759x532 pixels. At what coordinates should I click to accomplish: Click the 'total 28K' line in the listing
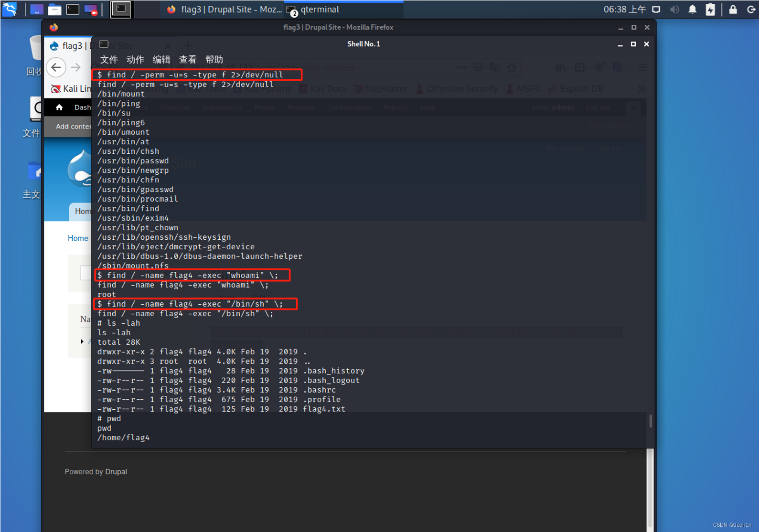tap(118, 342)
